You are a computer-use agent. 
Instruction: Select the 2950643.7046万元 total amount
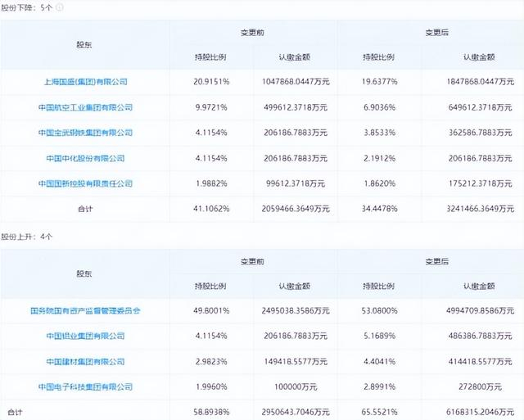pyautogui.click(x=296, y=413)
